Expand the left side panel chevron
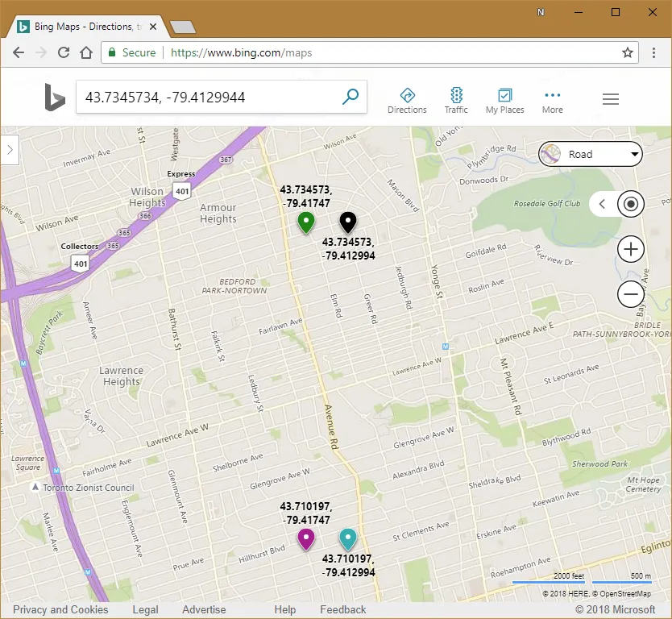 tap(10, 150)
